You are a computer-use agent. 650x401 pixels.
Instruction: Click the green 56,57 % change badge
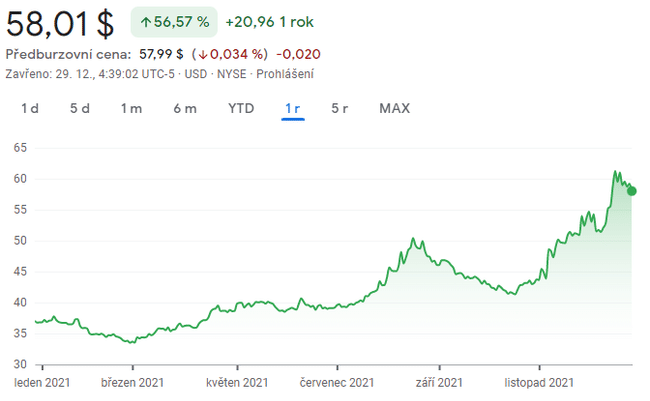tap(174, 22)
